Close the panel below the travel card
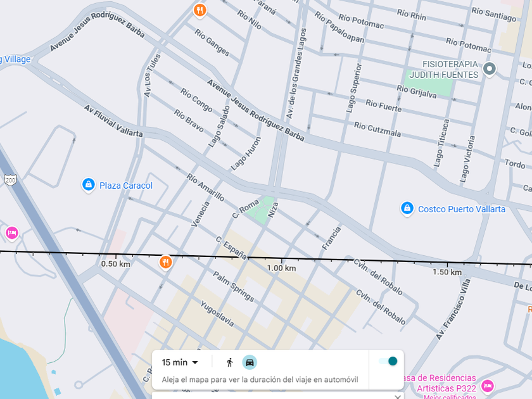This screenshot has width=532, height=399. pyautogui.click(x=397, y=396)
